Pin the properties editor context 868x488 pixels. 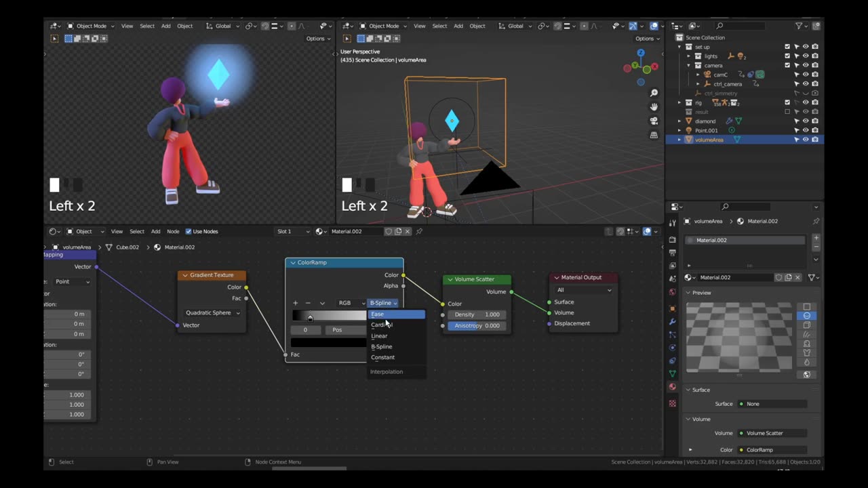tap(816, 221)
